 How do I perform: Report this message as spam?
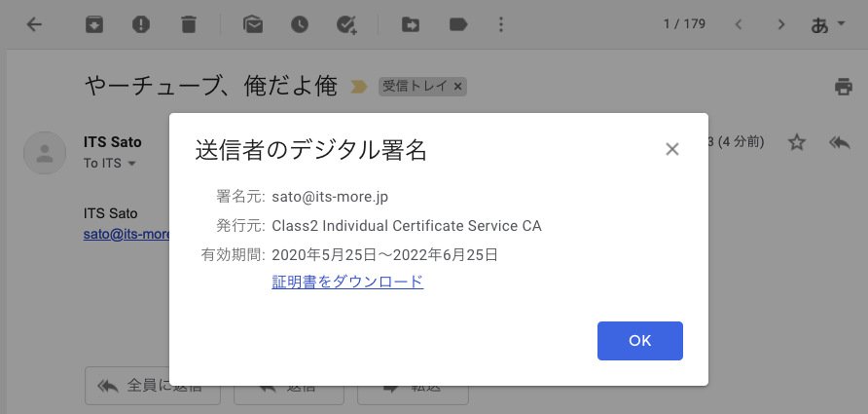pos(141,24)
